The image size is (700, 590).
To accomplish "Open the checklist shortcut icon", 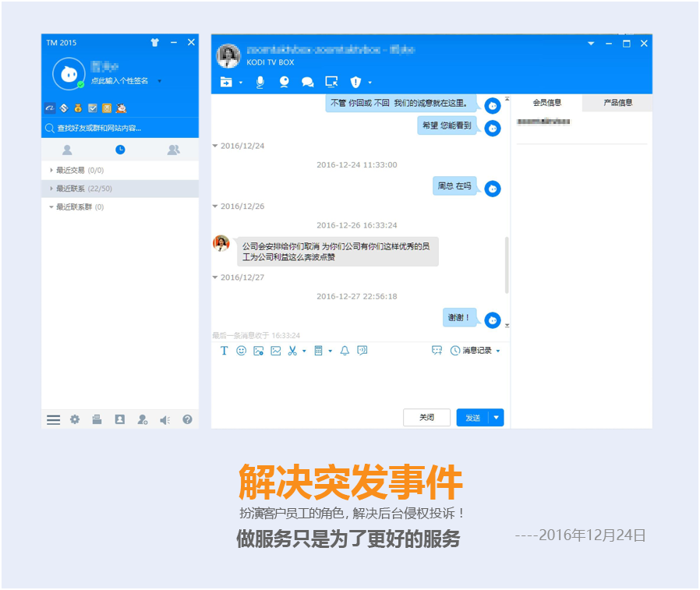I will pyautogui.click(x=93, y=108).
